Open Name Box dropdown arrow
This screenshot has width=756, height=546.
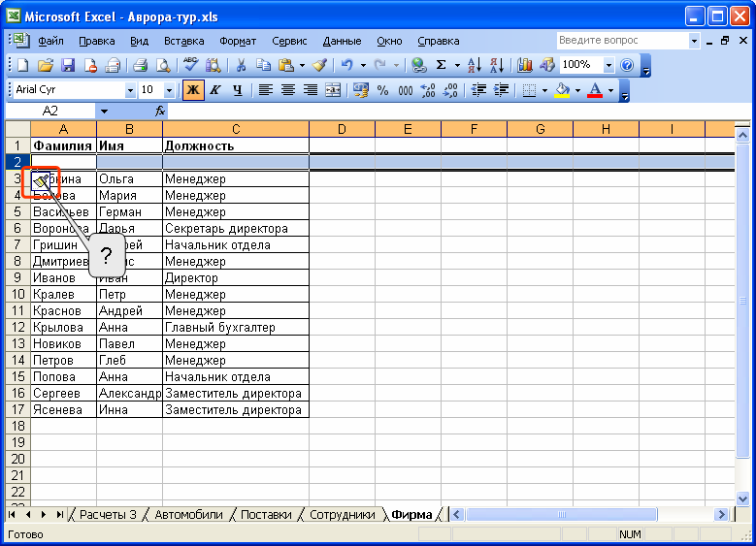tap(104, 112)
